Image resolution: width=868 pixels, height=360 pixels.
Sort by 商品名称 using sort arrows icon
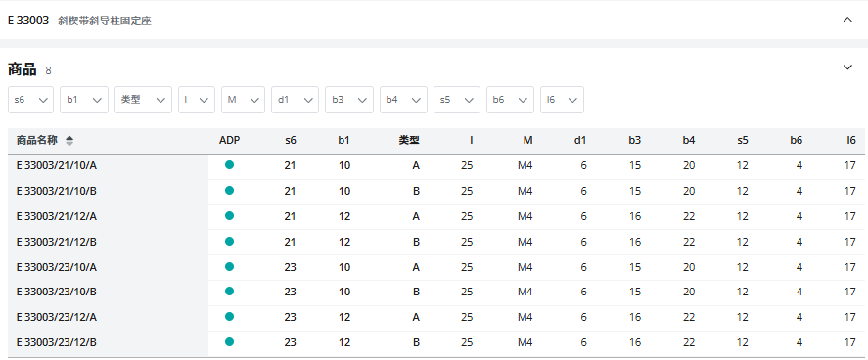tap(69, 141)
